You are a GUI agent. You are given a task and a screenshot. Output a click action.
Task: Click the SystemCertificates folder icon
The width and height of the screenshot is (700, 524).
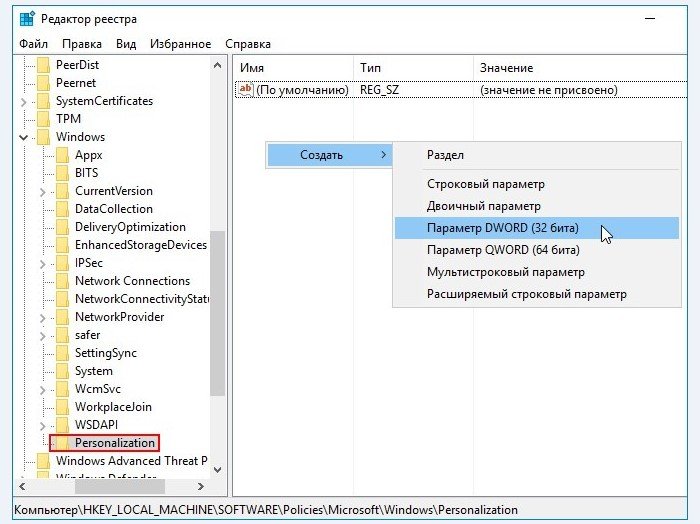tap(44, 101)
